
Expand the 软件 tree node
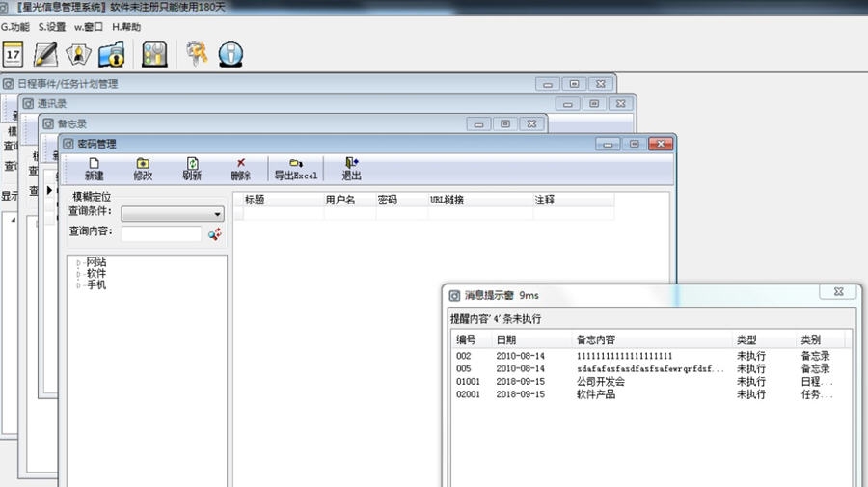79,274
